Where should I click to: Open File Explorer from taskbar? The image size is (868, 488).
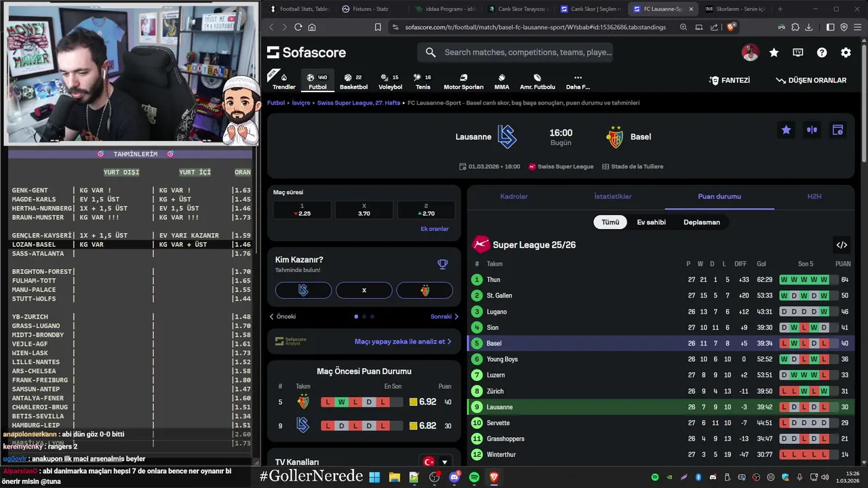394,477
